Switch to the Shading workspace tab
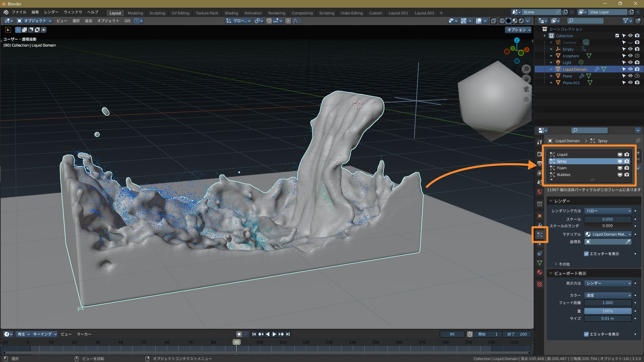The height and width of the screenshot is (362, 644). coord(231,13)
